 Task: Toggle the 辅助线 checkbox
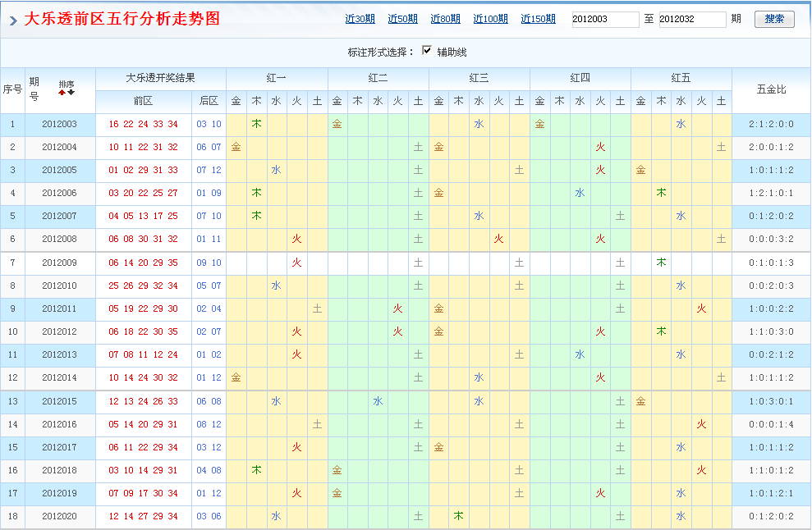pos(427,50)
